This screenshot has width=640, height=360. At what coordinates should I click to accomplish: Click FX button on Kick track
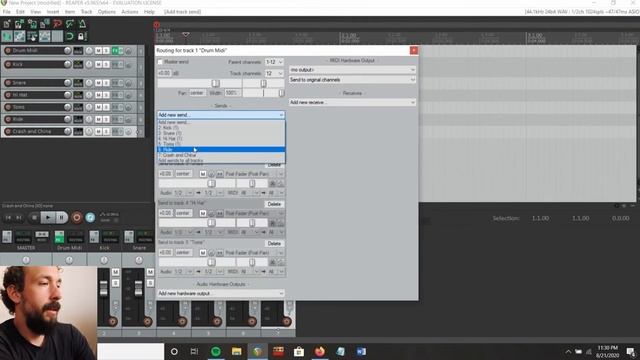115,64
